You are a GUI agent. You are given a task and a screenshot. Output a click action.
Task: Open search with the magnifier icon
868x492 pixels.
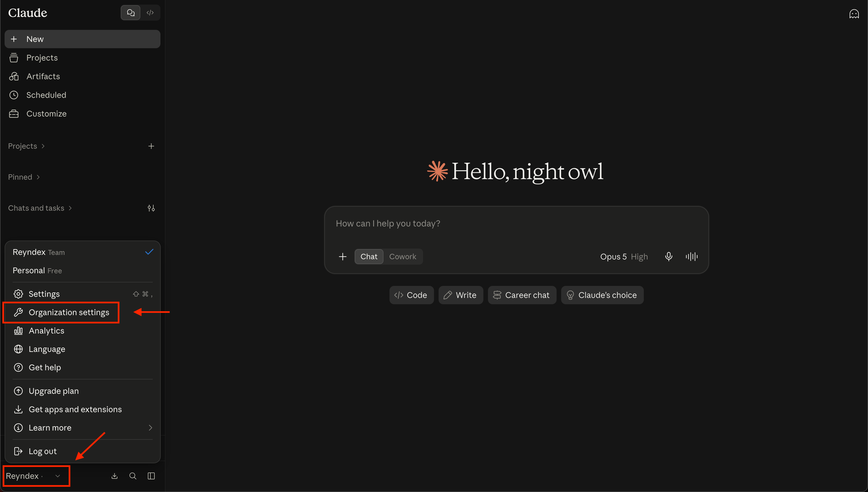click(x=133, y=476)
